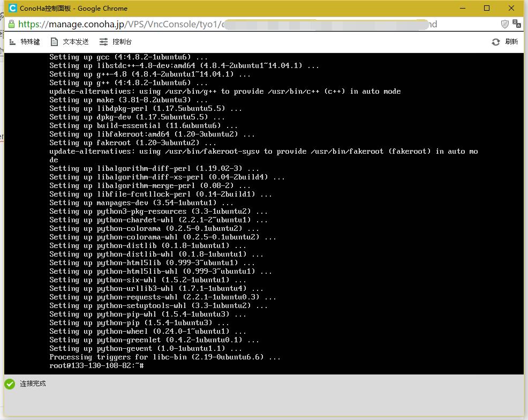This screenshot has height=420, width=528.
Task: Click the 刷新 refresh button
Action: (x=504, y=42)
